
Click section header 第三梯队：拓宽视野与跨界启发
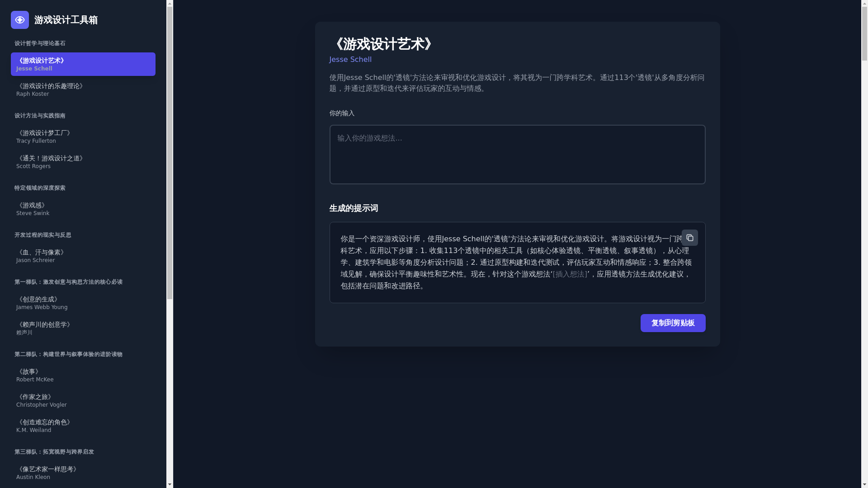pos(54,452)
